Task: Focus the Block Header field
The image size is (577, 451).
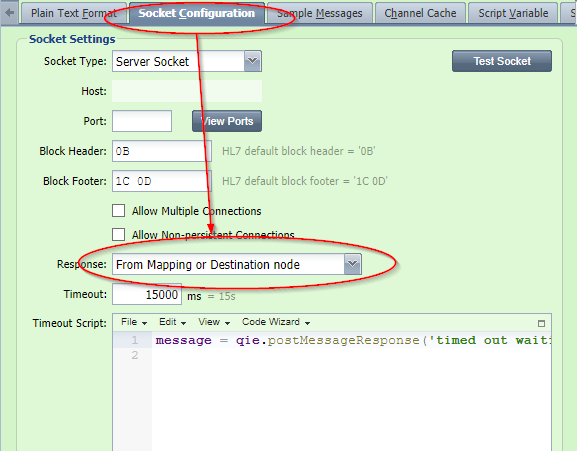Action: [162, 151]
